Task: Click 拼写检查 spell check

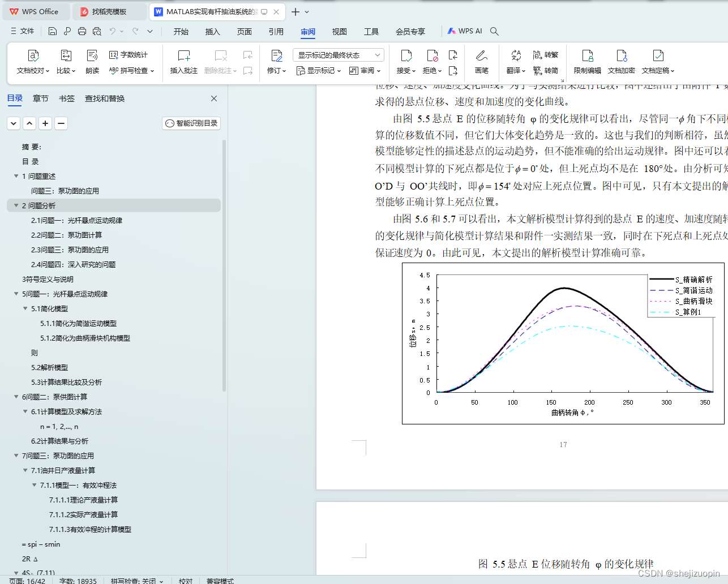Action: click(131, 71)
